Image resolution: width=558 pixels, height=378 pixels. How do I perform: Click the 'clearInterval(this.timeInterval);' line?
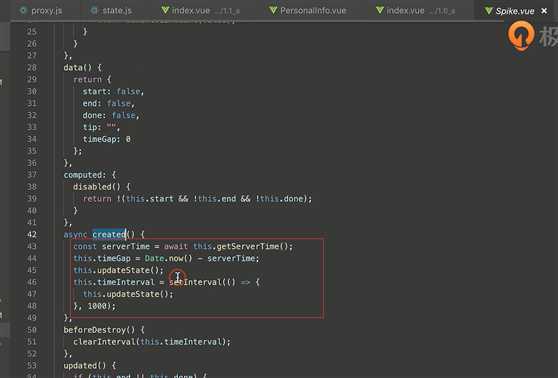click(x=152, y=342)
